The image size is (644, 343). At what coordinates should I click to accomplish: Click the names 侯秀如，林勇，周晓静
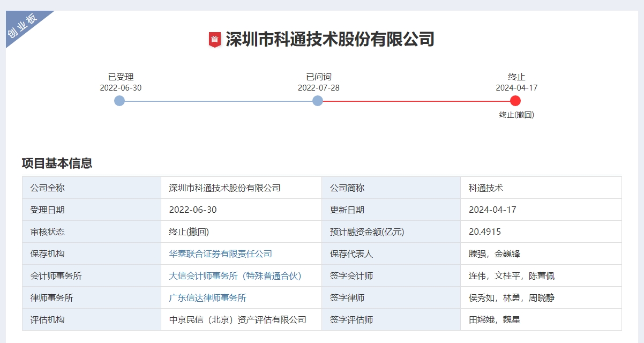click(x=512, y=298)
